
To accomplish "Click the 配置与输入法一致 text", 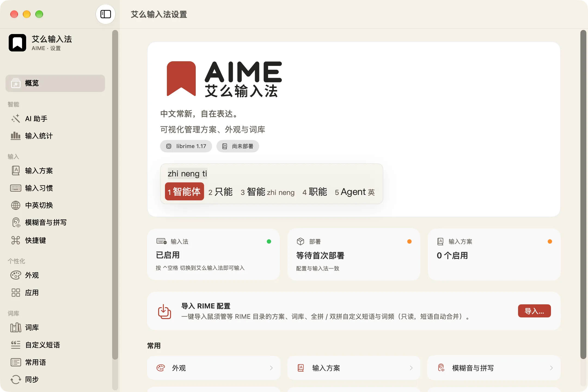I will [318, 268].
